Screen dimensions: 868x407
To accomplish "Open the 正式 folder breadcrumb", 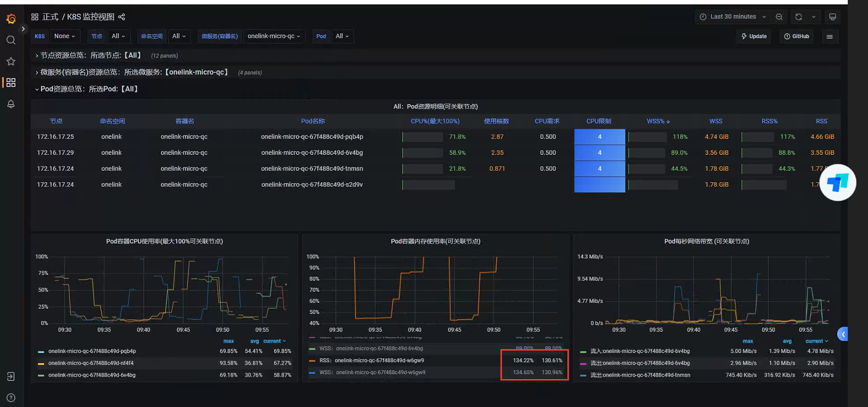I will 50,17.
